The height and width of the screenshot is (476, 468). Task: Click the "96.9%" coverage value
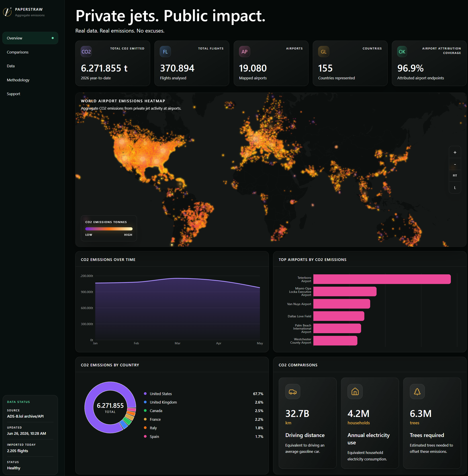coord(411,68)
